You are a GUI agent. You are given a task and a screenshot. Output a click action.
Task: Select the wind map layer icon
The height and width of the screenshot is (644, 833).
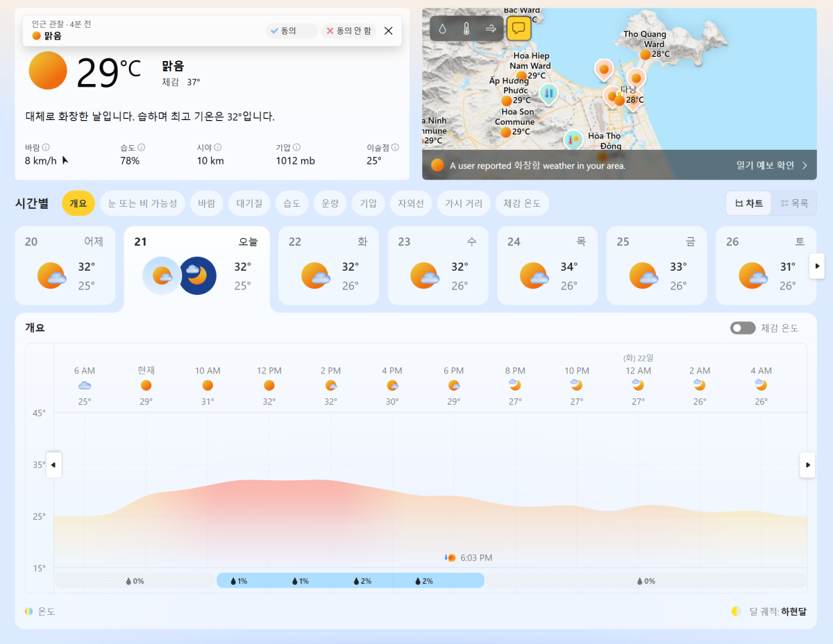[491, 28]
